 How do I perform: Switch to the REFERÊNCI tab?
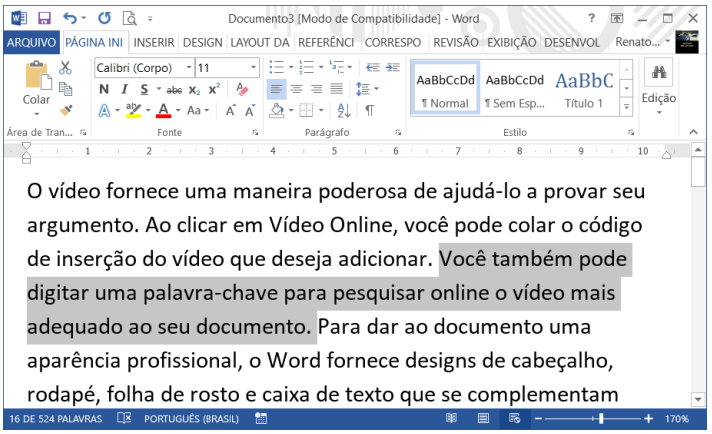click(326, 43)
